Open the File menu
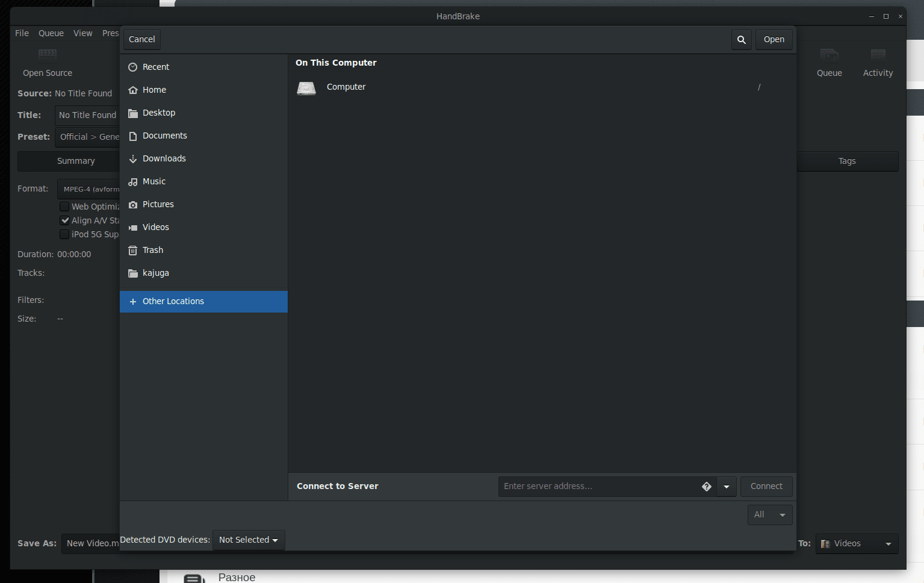Viewport: 924px width, 583px height. [22, 33]
